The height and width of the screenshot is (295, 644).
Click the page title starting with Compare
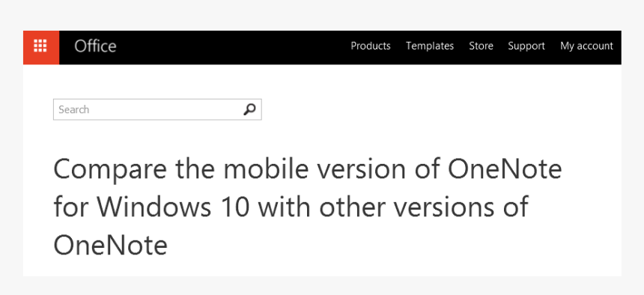click(308, 207)
